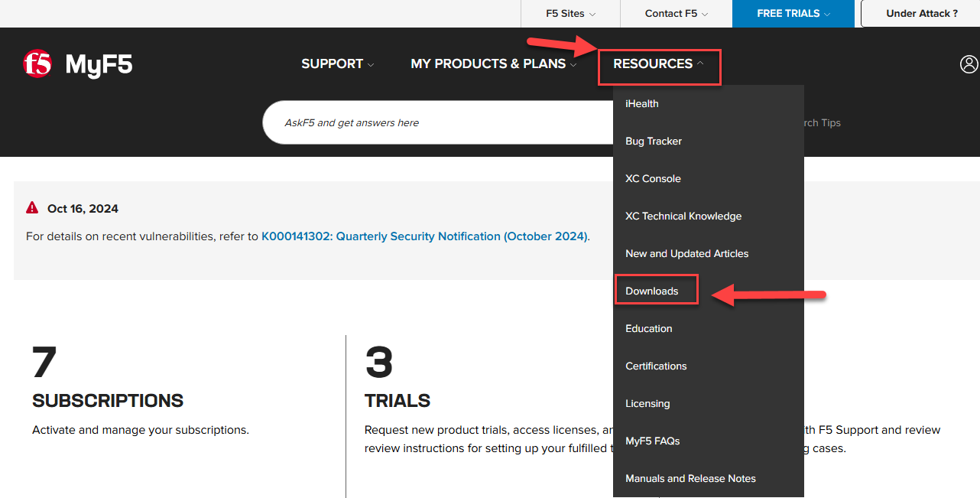Open K000141302 Quarterly Security Notification link
This screenshot has height=498, width=980.
tap(424, 236)
